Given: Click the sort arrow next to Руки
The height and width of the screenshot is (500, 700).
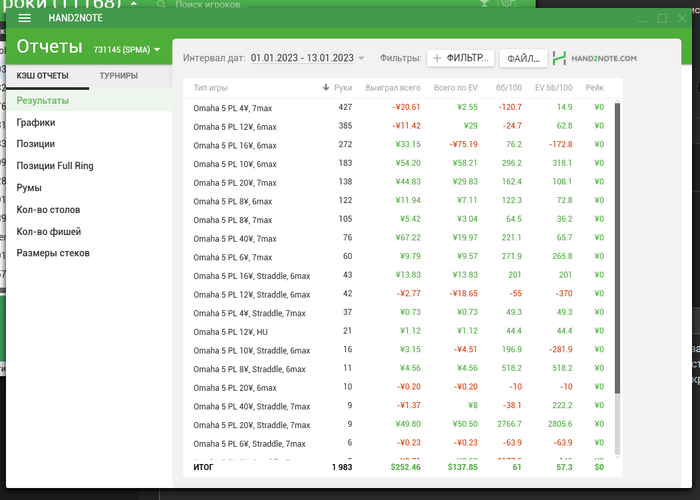Looking at the screenshot, I should pos(326,88).
